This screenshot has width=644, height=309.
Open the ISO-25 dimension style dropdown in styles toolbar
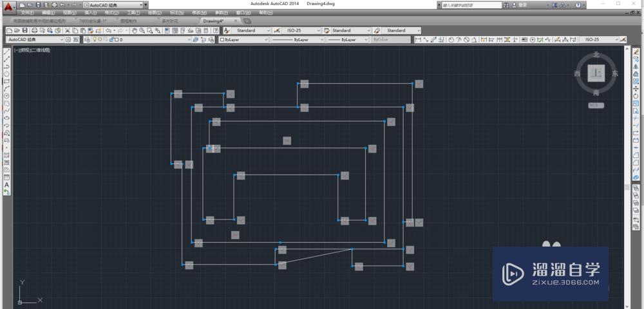coord(301,30)
